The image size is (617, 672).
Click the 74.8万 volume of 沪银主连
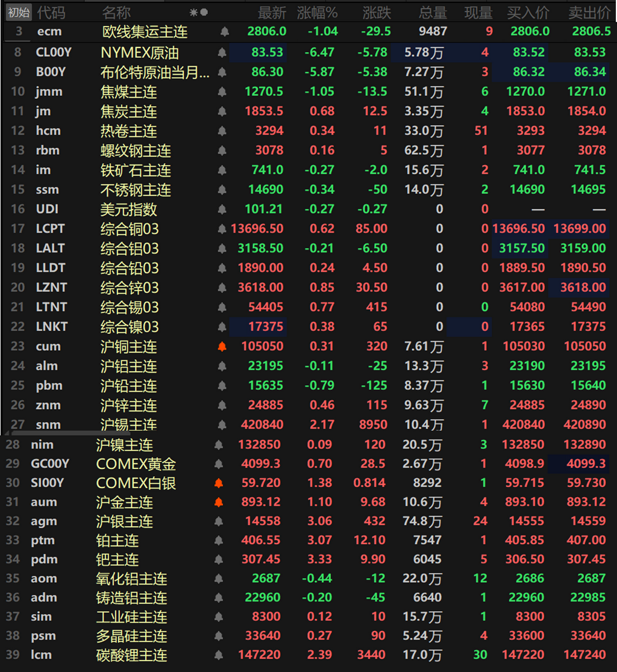tap(422, 521)
